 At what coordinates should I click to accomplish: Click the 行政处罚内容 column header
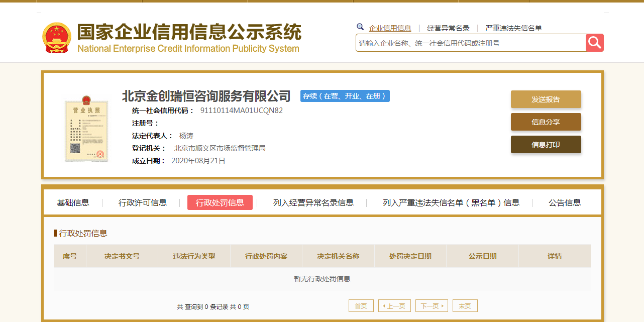[x=266, y=256]
